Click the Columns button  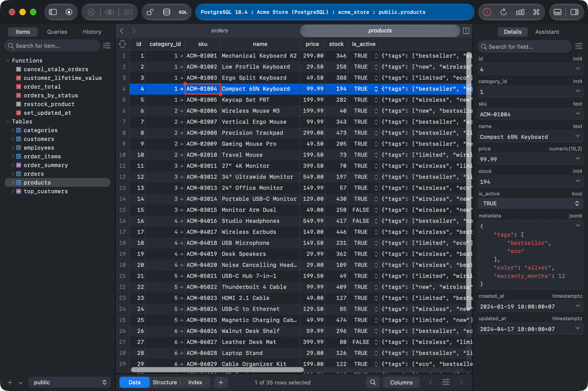(401, 382)
